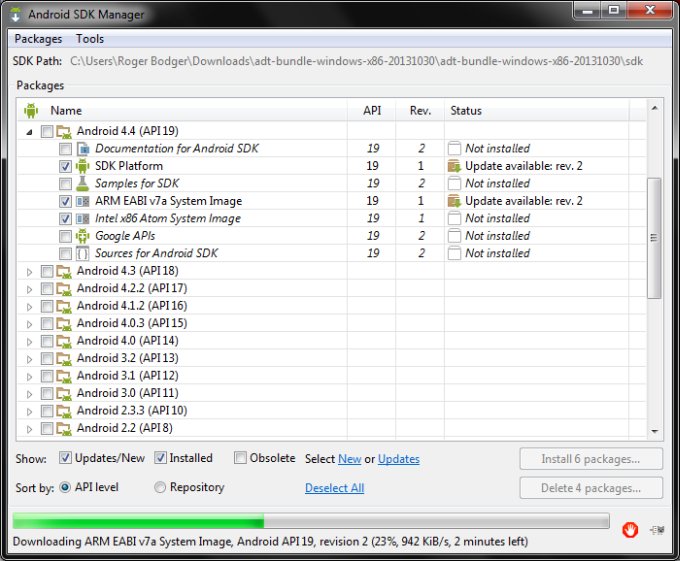Collapse the Android 4.4 (API 19) group
The height and width of the screenshot is (561, 680).
pyautogui.click(x=29, y=132)
